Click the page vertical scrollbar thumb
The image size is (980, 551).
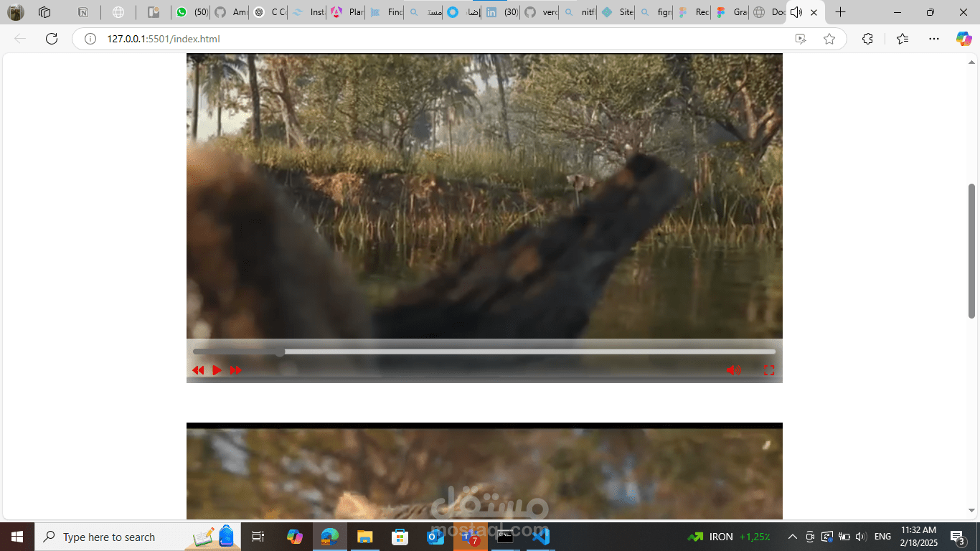[972, 250]
